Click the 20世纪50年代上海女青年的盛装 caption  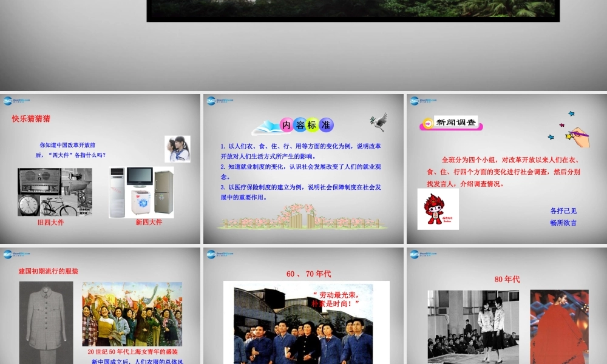133,352
